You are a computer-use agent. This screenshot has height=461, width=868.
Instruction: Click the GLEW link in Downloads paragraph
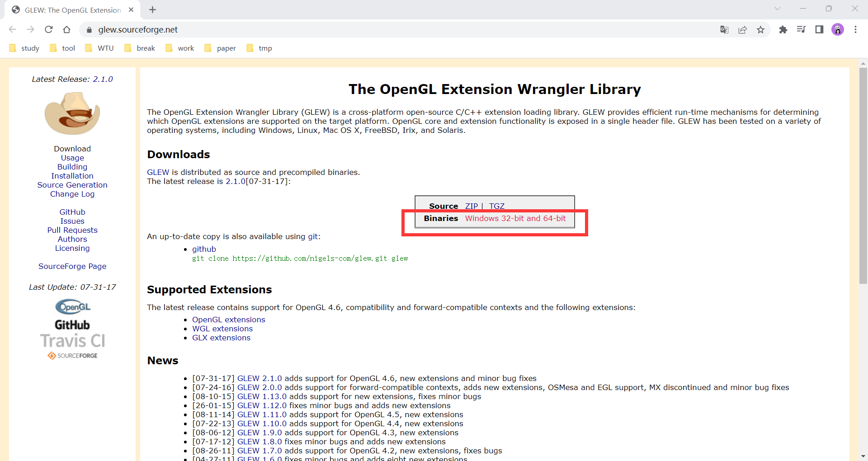pos(158,172)
